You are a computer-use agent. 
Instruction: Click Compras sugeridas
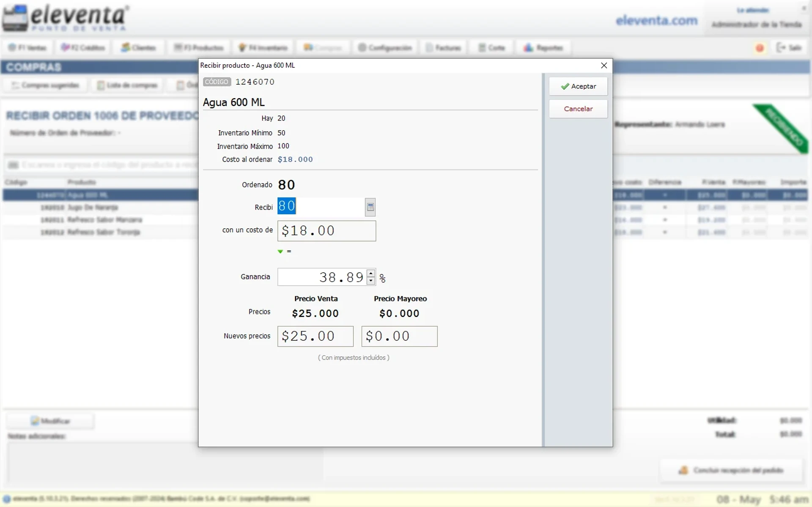click(45, 85)
